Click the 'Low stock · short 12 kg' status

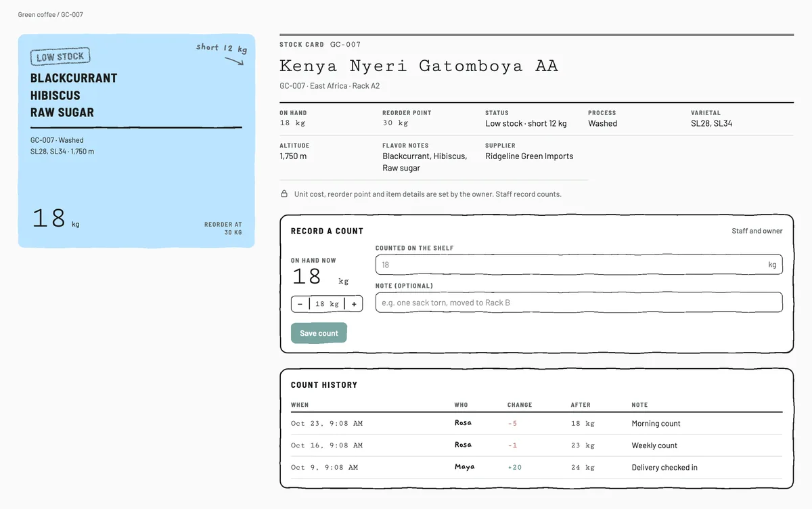pos(526,124)
